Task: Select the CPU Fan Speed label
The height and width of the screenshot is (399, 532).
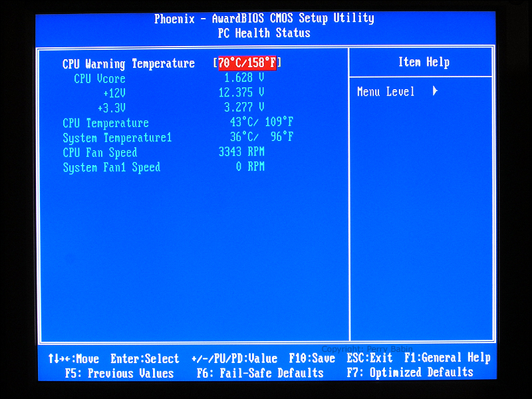Action: (x=100, y=153)
